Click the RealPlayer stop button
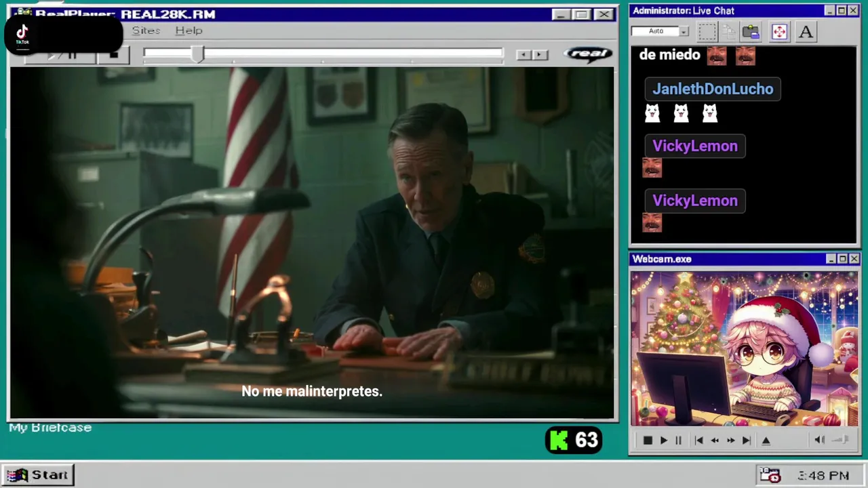The height and width of the screenshot is (488, 868). pos(113,56)
